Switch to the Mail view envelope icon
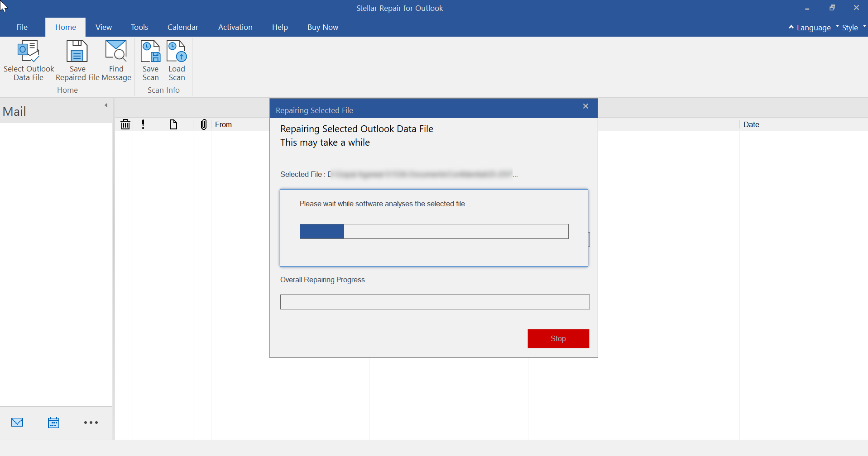This screenshot has width=868, height=456. point(17,423)
